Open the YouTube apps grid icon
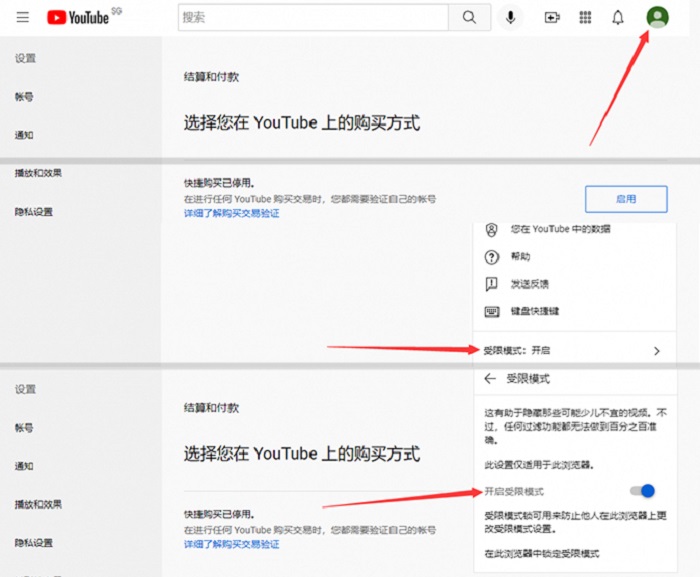Screen dimensions: 700x577 point(585,17)
